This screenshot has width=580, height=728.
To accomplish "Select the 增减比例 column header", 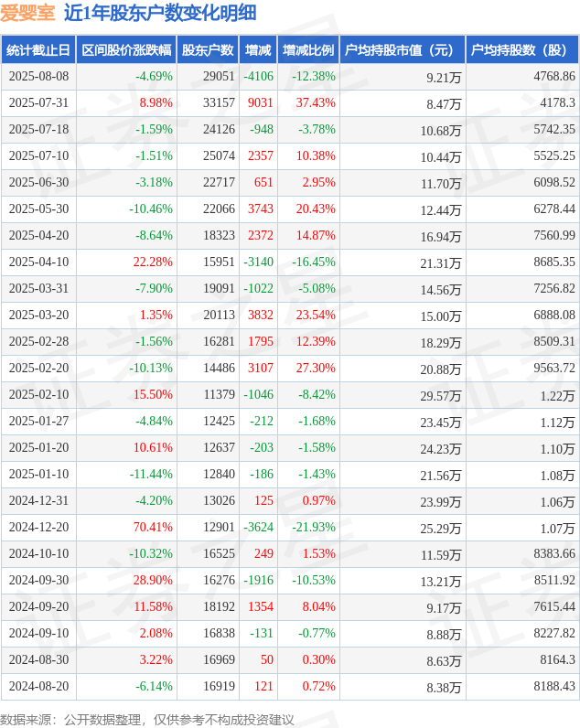I will pos(308,50).
